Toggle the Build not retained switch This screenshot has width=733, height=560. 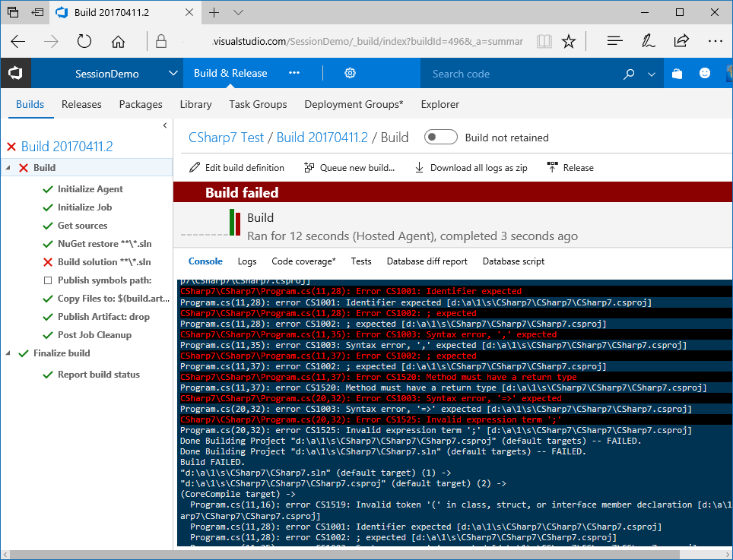pos(440,138)
